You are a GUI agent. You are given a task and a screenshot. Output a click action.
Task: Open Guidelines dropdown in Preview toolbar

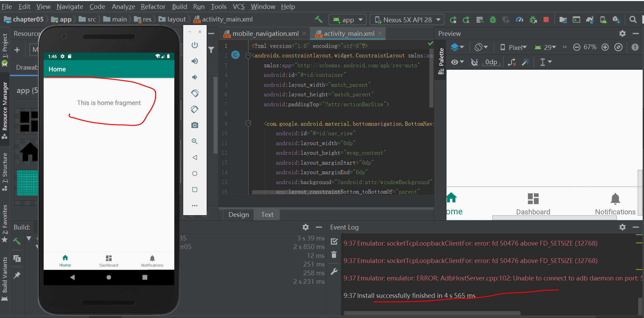[x=546, y=62]
